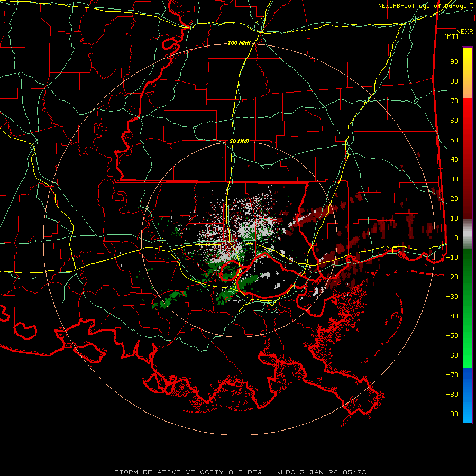Viewport: 476px width, 476px height.
Task: Click the 0 value on velocity scale
Action: 456,237
